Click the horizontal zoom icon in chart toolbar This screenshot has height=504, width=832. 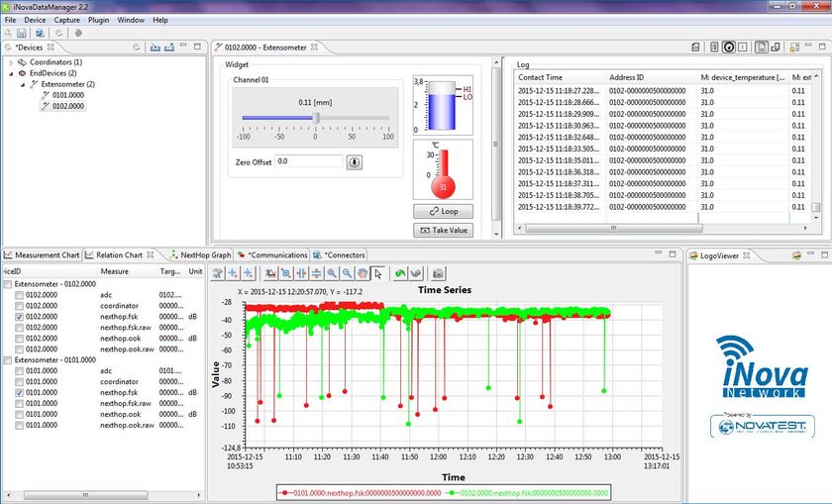click(301, 273)
